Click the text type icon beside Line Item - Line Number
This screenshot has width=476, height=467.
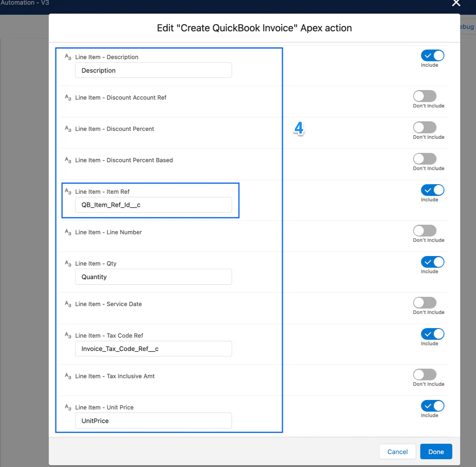coord(68,232)
